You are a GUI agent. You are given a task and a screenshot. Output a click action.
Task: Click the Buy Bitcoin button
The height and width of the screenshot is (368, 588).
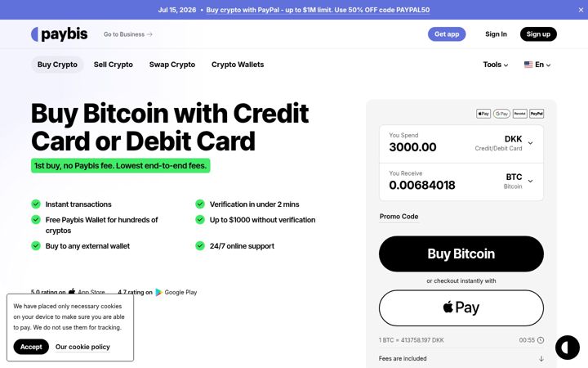[x=461, y=254]
